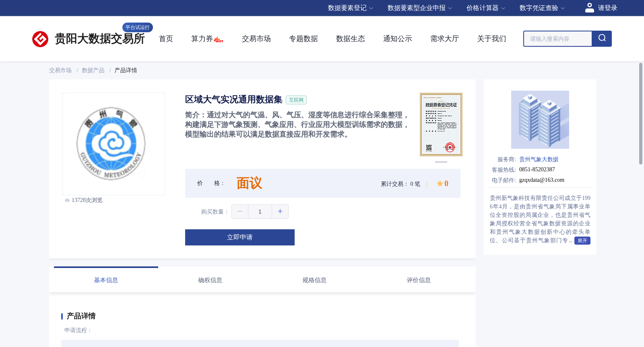Viewport: 644px width, 347px height.
Task: Expand the company description with 展开
Action: click(582, 241)
